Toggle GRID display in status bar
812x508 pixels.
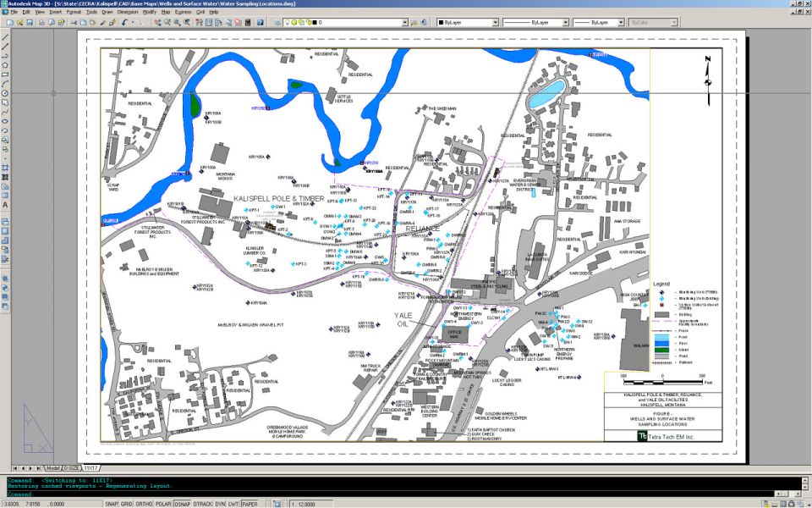click(x=127, y=504)
